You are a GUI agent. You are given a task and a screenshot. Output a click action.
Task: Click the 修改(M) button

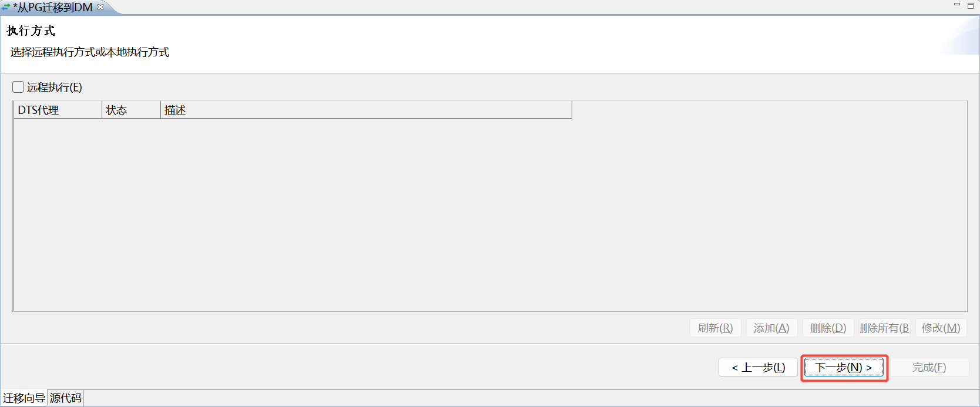click(941, 328)
